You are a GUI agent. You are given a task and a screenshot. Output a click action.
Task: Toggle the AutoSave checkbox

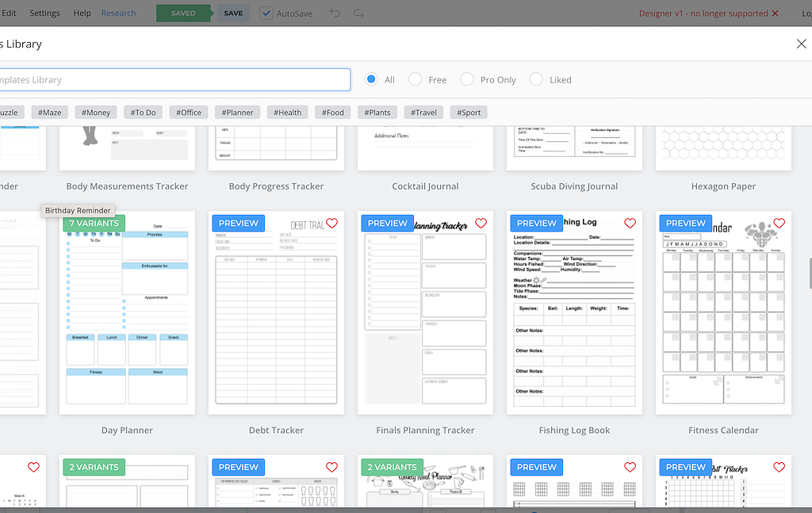coord(266,13)
